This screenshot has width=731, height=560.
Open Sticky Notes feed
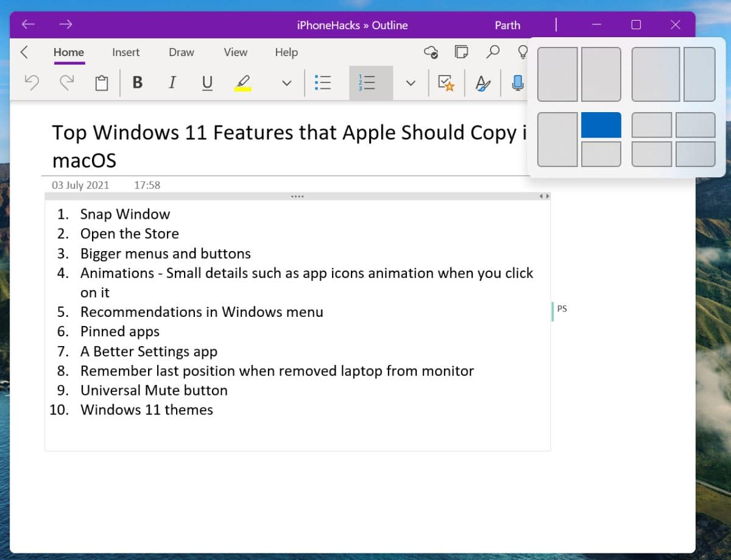[461, 52]
